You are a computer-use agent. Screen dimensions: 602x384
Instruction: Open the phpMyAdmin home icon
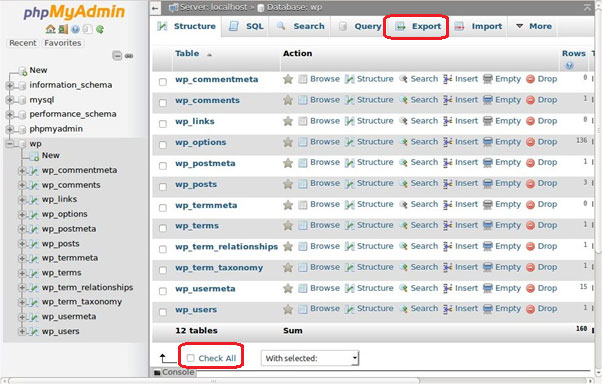point(50,29)
